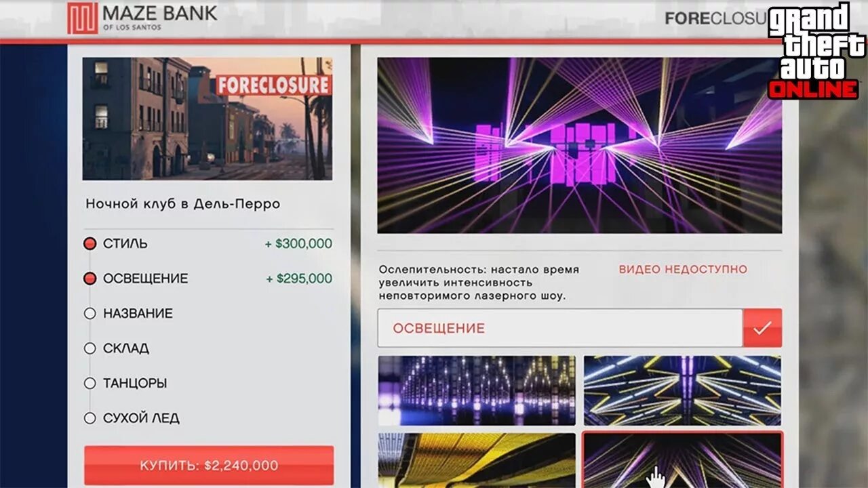Click the ВИДЕО НЕДОСТУПНО label
868x488 pixels.
click(683, 269)
